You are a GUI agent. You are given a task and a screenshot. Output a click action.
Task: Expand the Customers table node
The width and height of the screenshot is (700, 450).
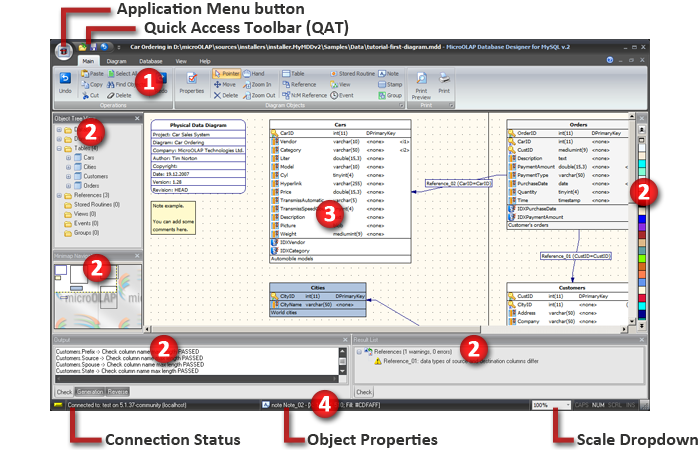point(68,176)
